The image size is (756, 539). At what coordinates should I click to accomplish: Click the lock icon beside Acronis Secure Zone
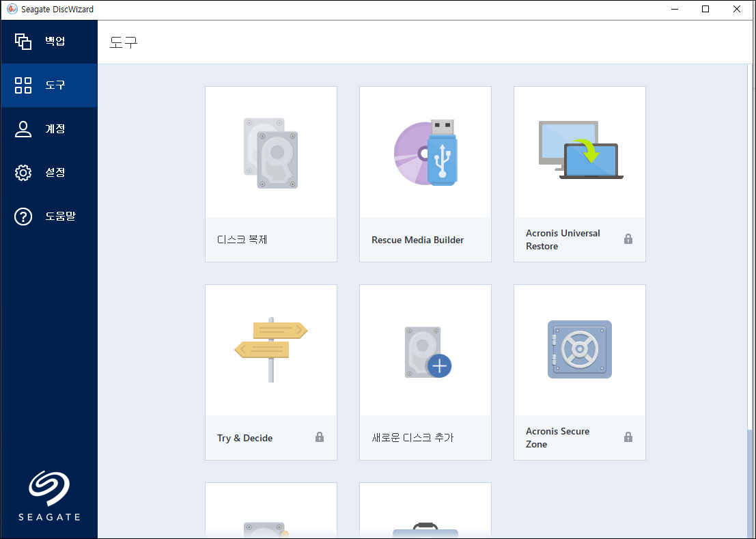[628, 437]
